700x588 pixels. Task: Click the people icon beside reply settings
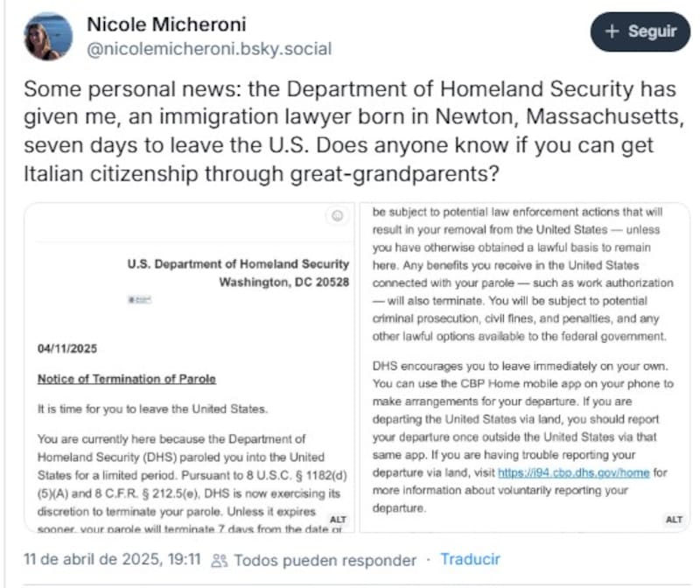(221, 560)
